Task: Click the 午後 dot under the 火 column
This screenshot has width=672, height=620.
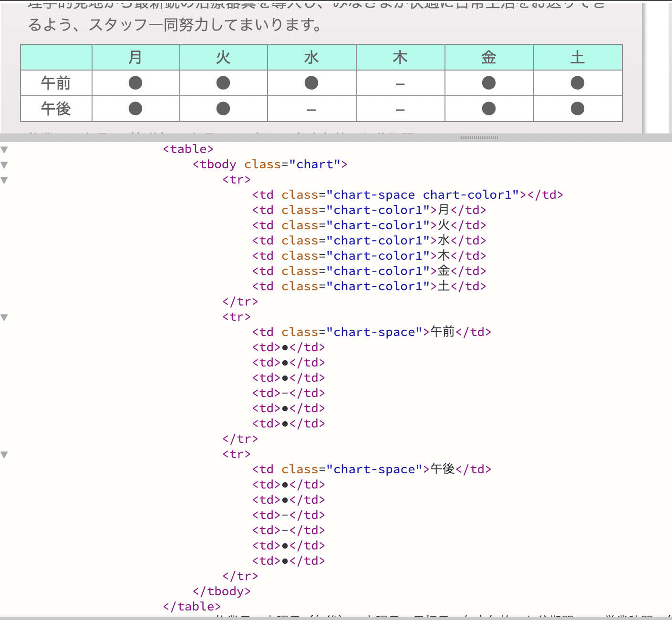Action: [223, 109]
